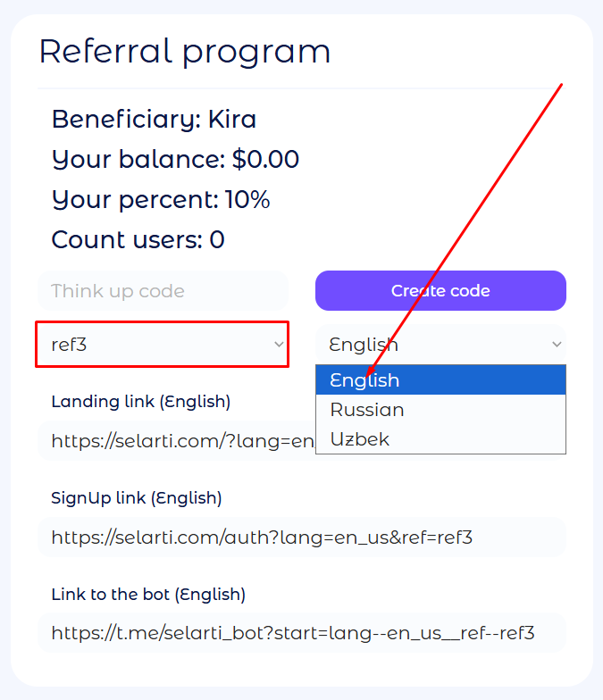This screenshot has height=700, width=603.
Task: Click the "Think up code" input field
Action: tap(163, 291)
